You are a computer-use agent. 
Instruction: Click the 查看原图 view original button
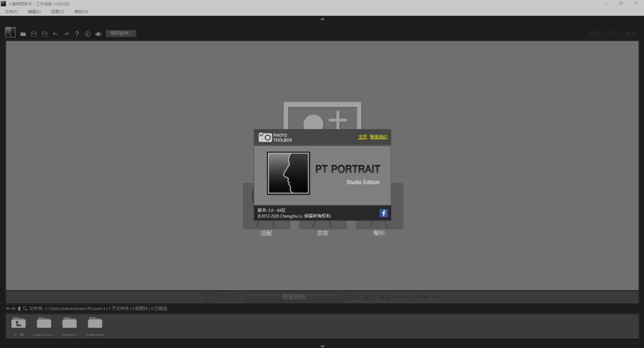point(294,296)
